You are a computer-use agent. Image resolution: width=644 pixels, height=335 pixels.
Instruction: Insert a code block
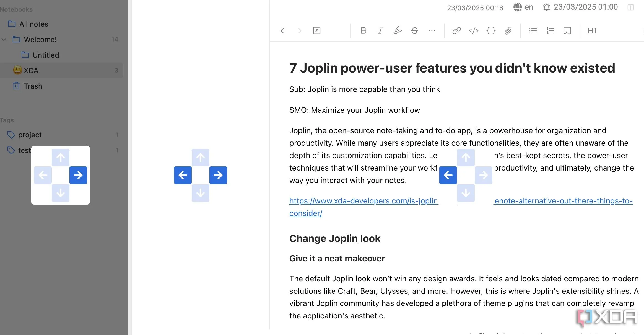click(491, 31)
